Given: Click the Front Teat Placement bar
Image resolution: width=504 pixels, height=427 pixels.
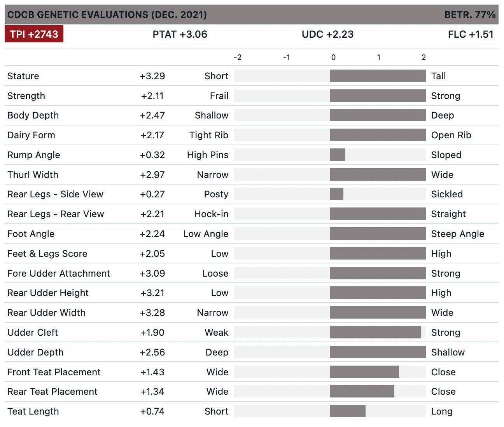Looking at the screenshot, I should point(364,372).
